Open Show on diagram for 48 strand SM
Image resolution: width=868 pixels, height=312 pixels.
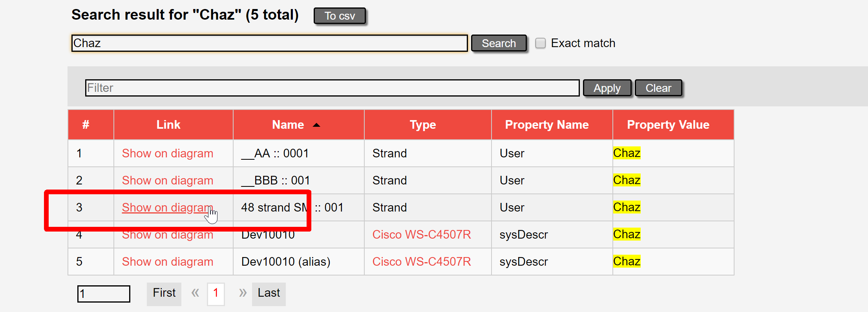[x=167, y=208]
